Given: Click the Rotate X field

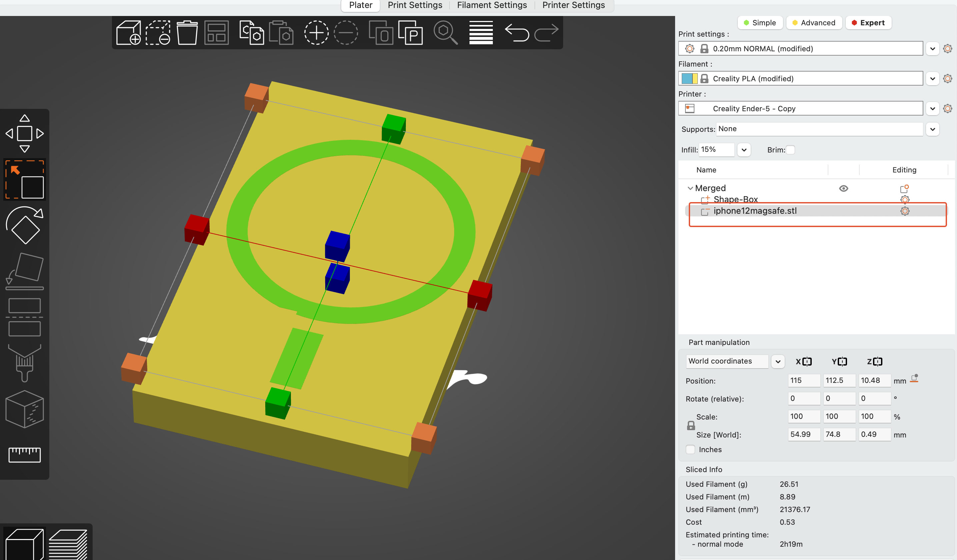Looking at the screenshot, I should (x=804, y=399).
